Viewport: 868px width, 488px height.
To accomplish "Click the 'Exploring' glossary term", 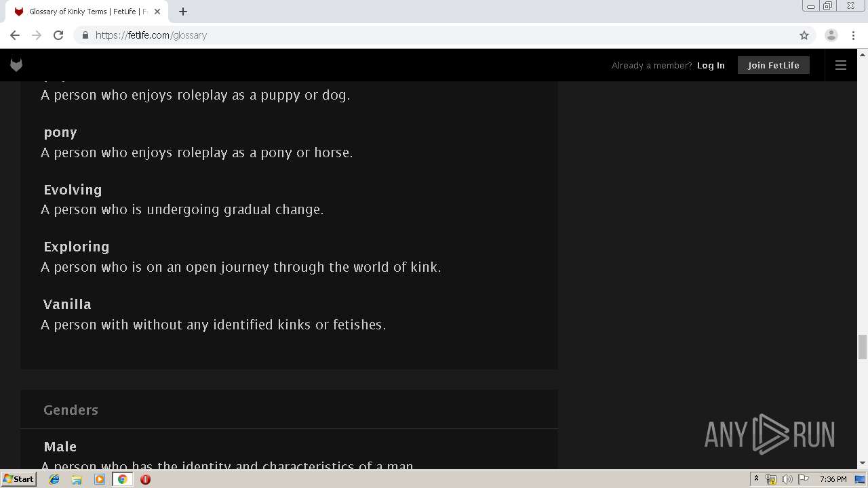I will pyautogui.click(x=77, y=247).
